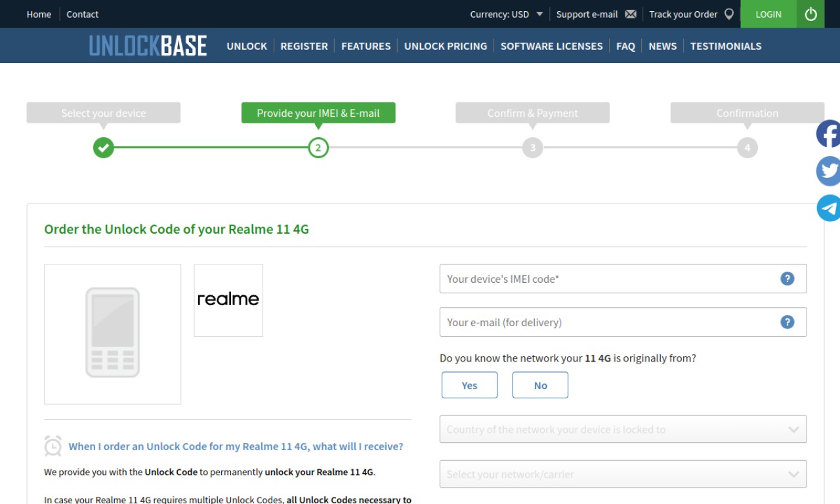Open Facebook share icon on right edge
The height and width of the screenshot is (504, 840).
coord(828,134)
